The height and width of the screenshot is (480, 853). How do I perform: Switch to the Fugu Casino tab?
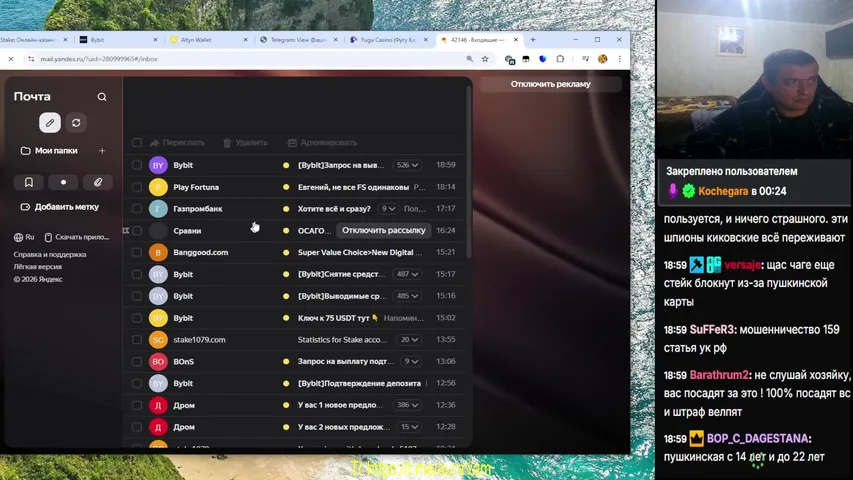point(383,40)
